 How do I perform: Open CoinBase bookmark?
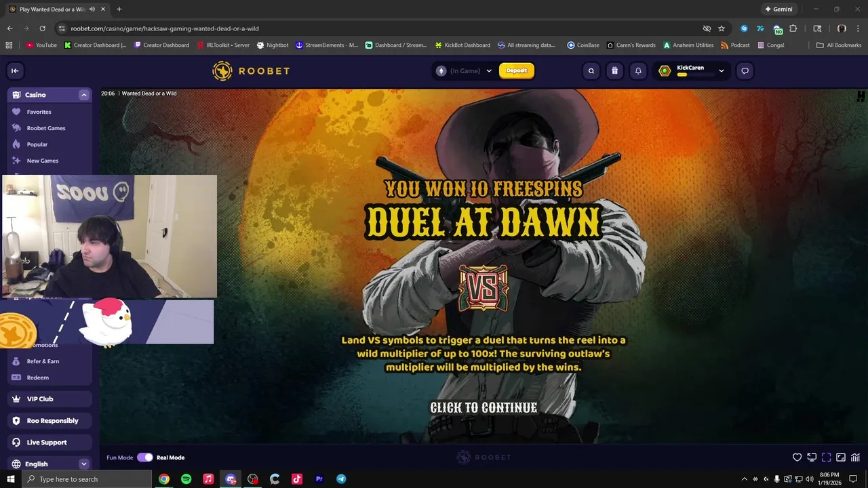pos(583,45)
